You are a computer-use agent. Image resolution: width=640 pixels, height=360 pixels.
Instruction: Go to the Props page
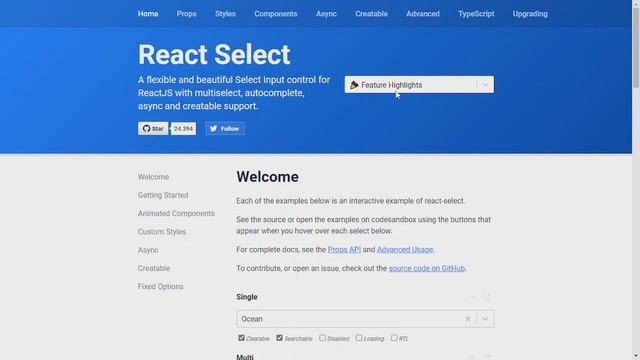187,14
